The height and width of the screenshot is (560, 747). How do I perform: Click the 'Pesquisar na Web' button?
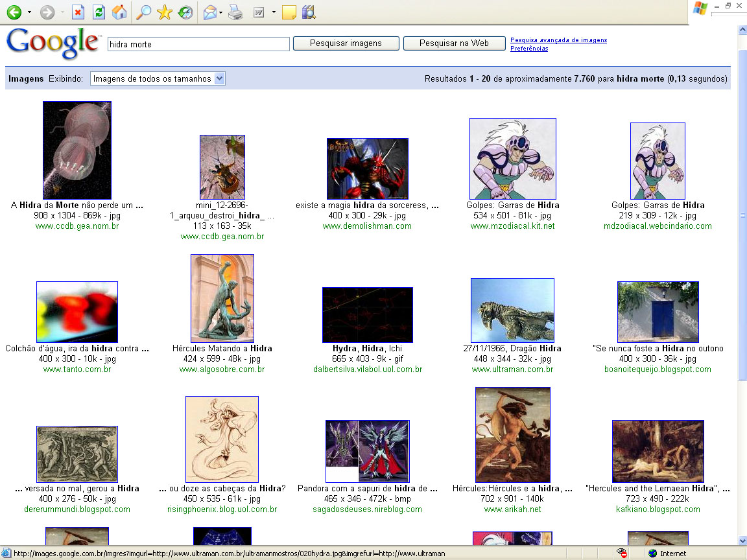point(454,43)
